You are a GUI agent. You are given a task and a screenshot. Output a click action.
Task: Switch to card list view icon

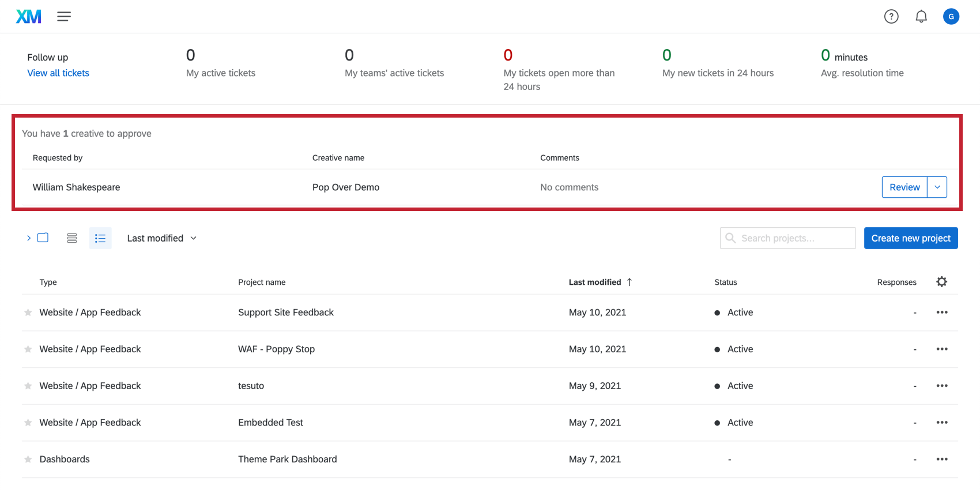[72, 238]
